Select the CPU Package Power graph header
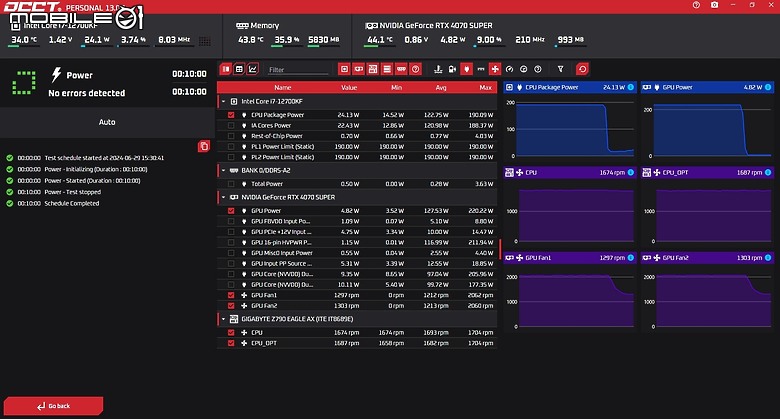 [570, 87]
